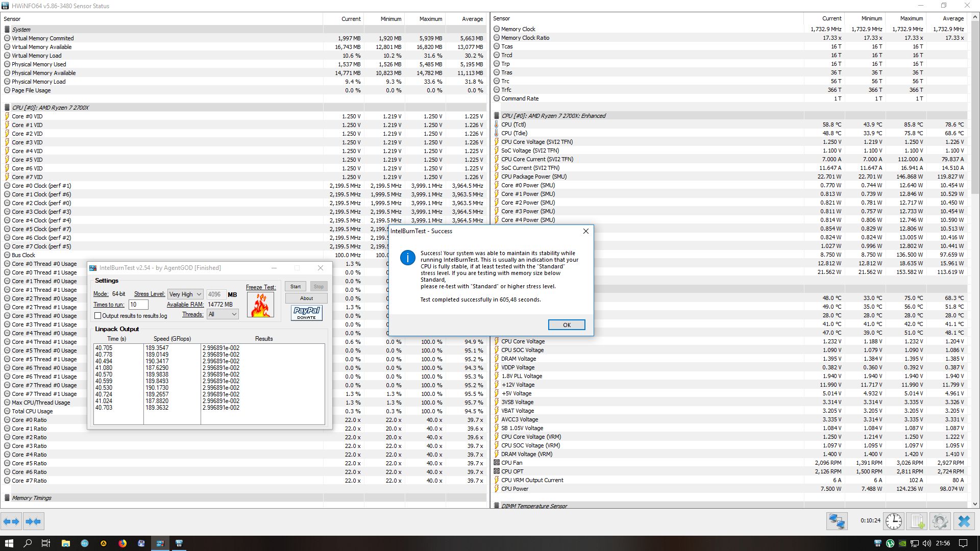Open the About button in IntelBurnTest
The image size is (980, 551).
pos(306,298)
